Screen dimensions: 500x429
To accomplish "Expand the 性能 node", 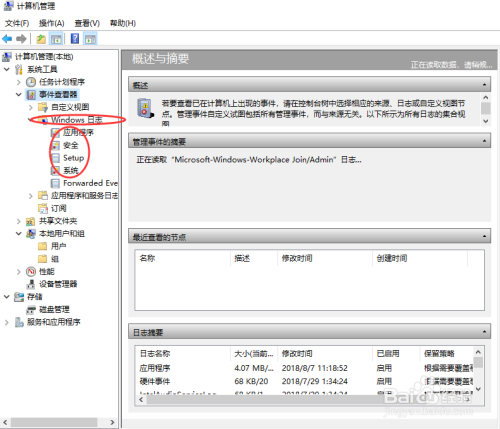I will point(19,272).
